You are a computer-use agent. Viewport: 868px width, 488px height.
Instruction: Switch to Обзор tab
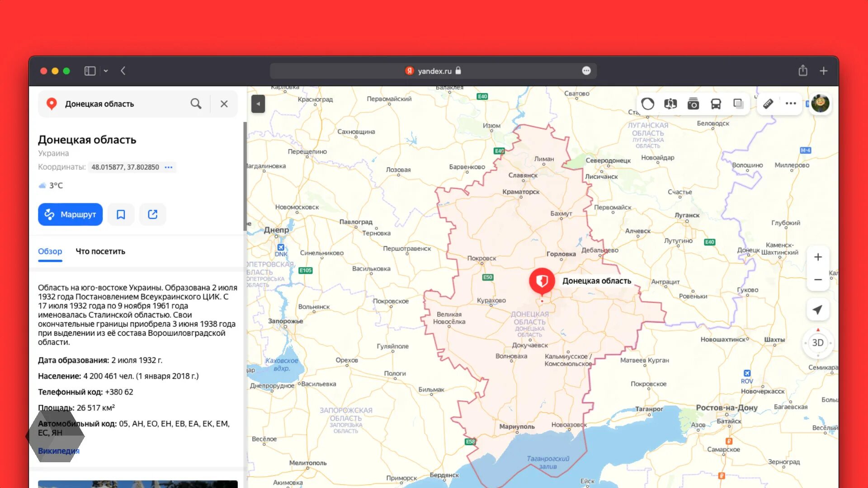coord(50,251)
